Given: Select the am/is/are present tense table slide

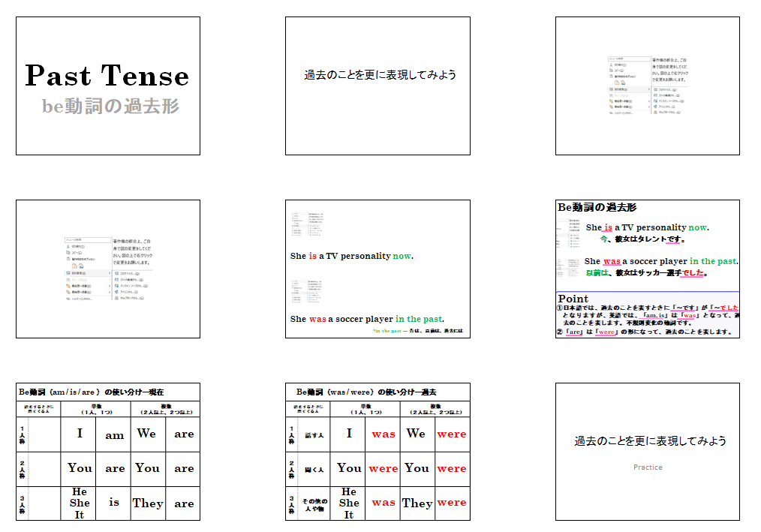Looking at the screenshot, I should [x=108, y=452].
